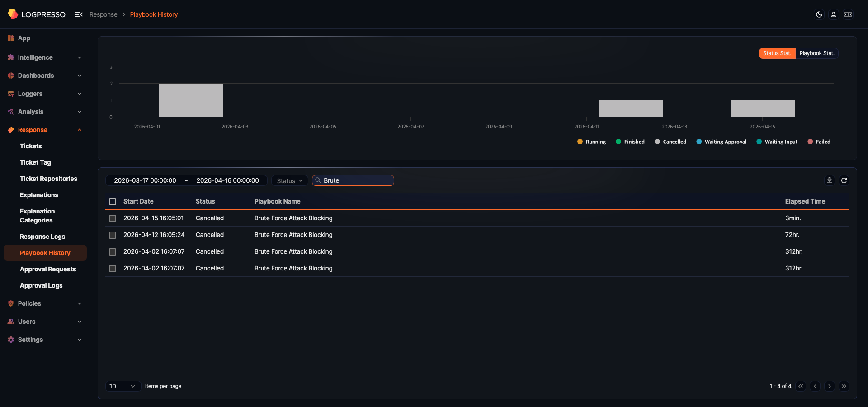The width and height of the screenshot is (868, 407).
Task: Navigate to the Tickets page
Action: click(31, 146)
